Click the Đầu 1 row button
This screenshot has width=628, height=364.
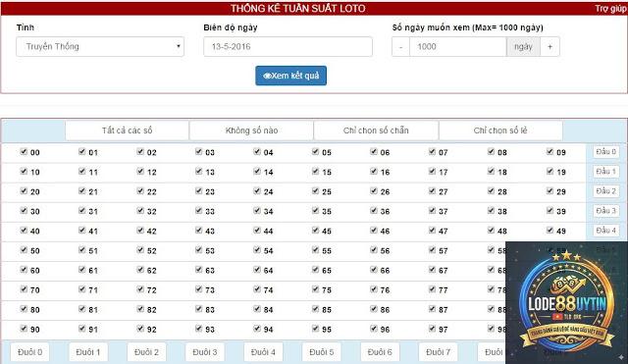pos(606,172)
